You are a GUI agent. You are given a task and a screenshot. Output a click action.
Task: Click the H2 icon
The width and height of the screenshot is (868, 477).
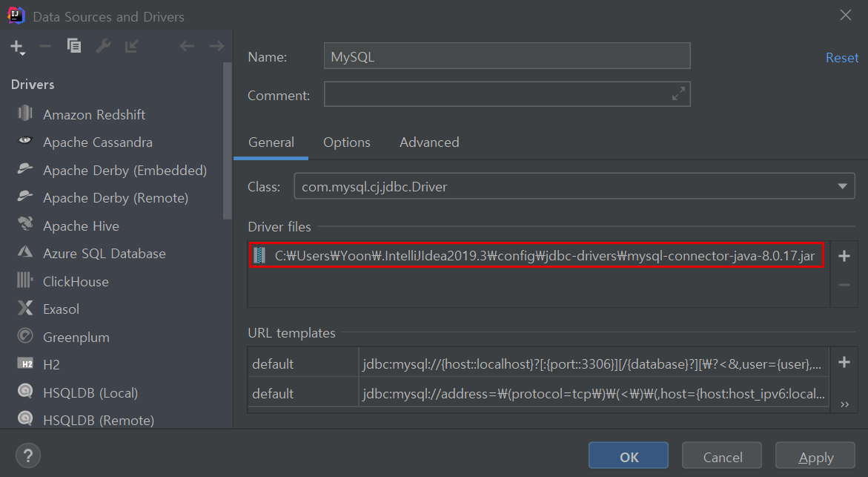pyautogui.click(x=25, y=363)
